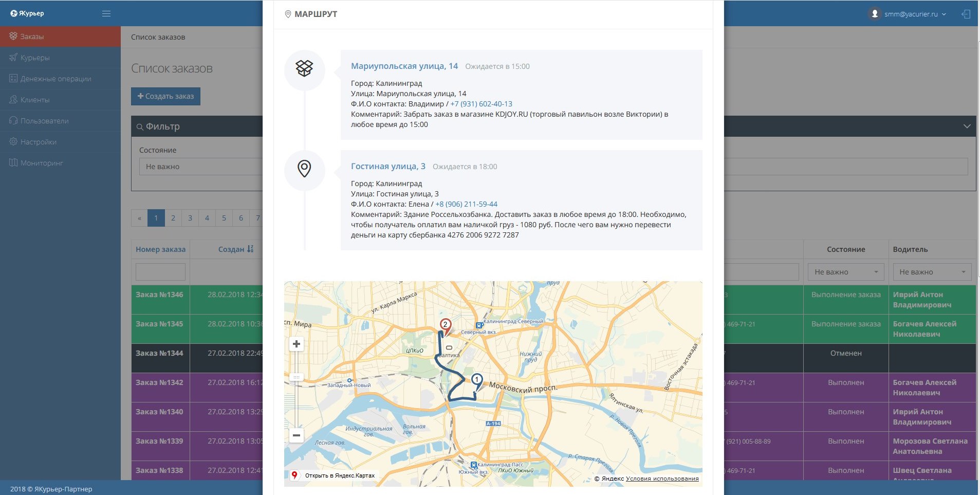
Task: Open Условия использования link on map
Action: pos(662,479)
